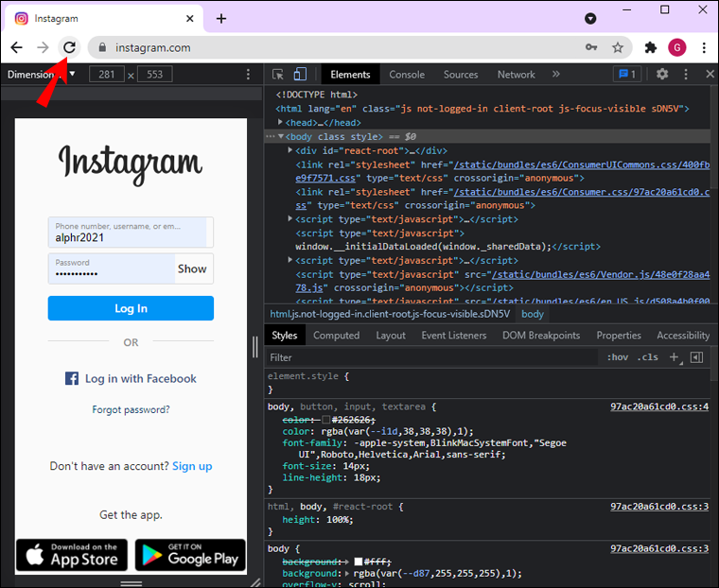Open device toolbar more options menu
This screenshot has height=588, width=719.
248,75
